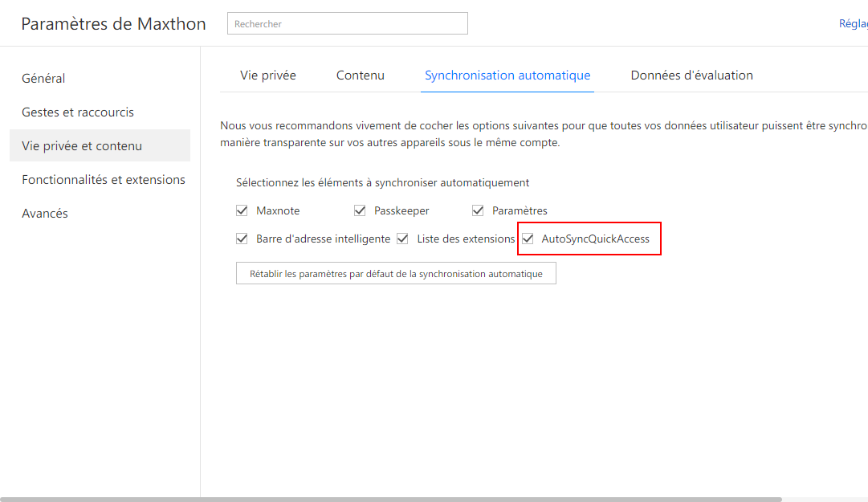Toggle the AutoSyncQuickAccess checkbox
This screenshot has height=502, width=868.
point(528,239)
